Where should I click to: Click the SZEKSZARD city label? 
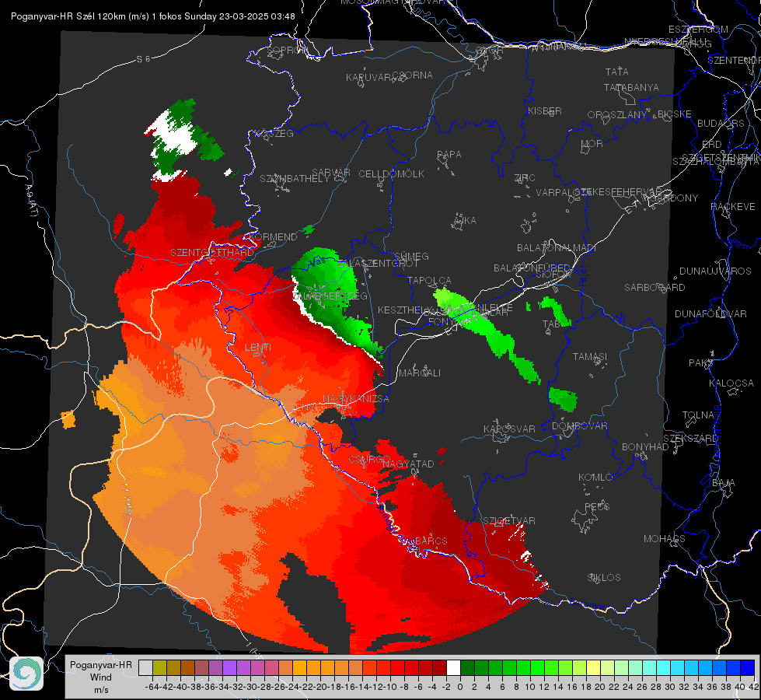690,439
